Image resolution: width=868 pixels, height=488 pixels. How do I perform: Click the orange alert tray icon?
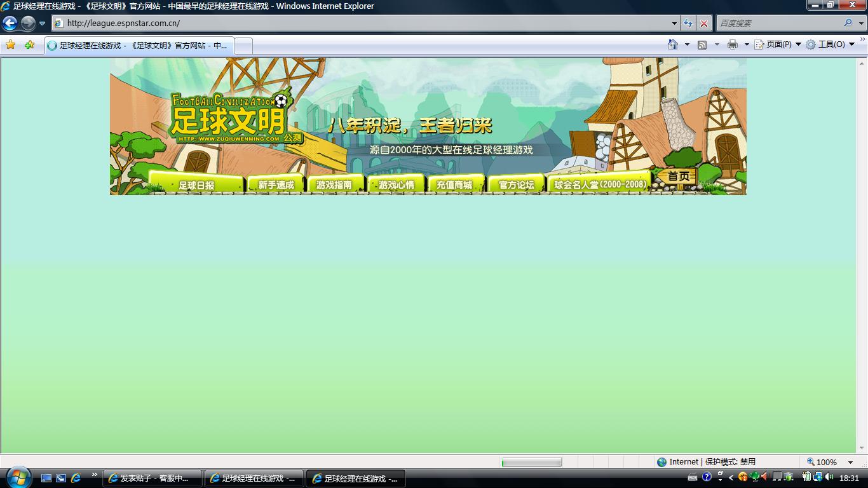743,477
